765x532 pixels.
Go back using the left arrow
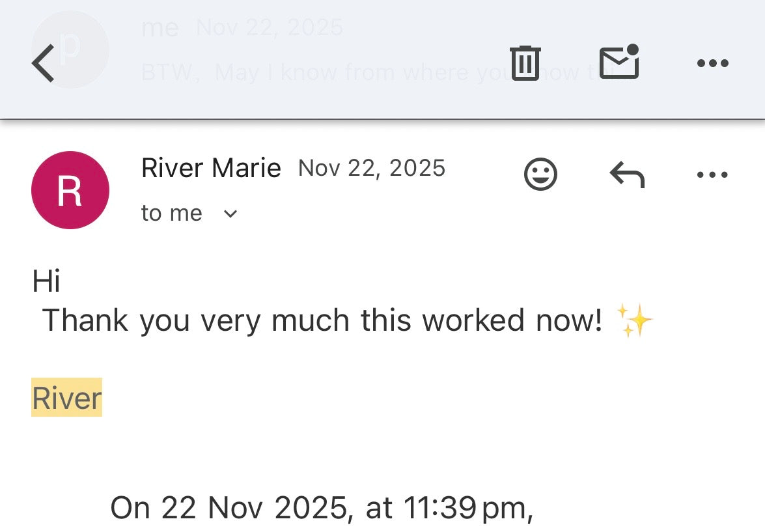point(43,64)
